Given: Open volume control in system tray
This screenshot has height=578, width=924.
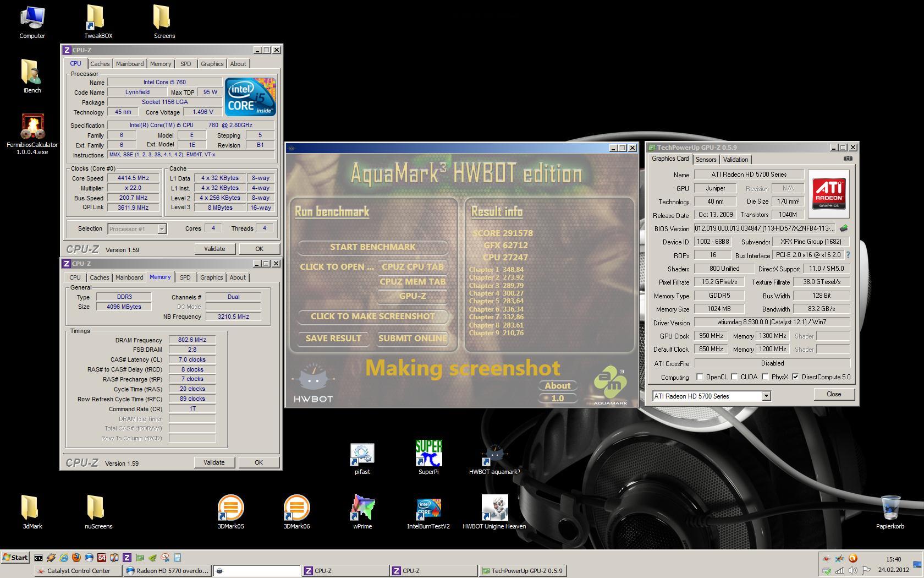Looking at the screenshot, I should click(853, 570).
